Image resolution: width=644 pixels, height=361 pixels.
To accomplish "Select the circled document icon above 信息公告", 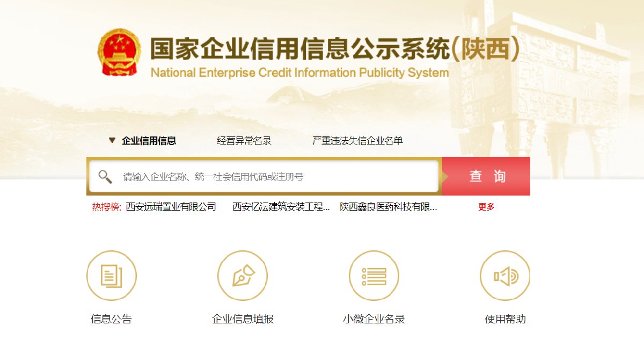I will click(111, 276).
